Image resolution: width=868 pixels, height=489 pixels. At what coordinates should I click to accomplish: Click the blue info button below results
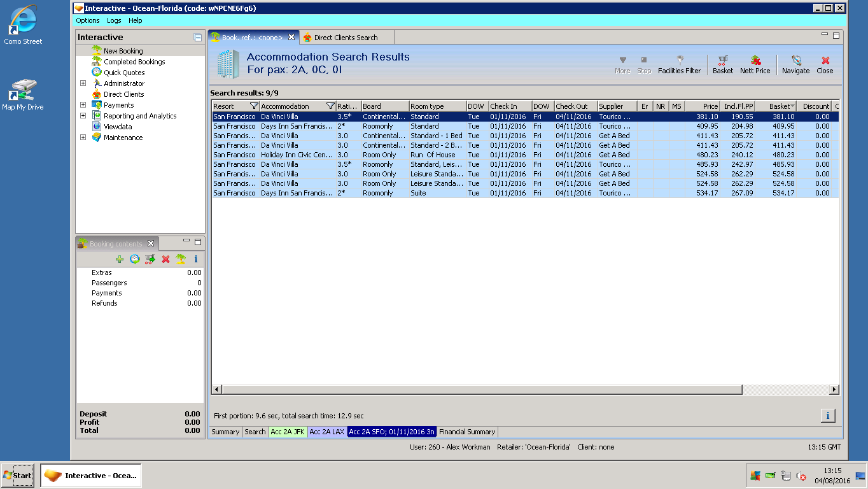(x=827, y=415)
